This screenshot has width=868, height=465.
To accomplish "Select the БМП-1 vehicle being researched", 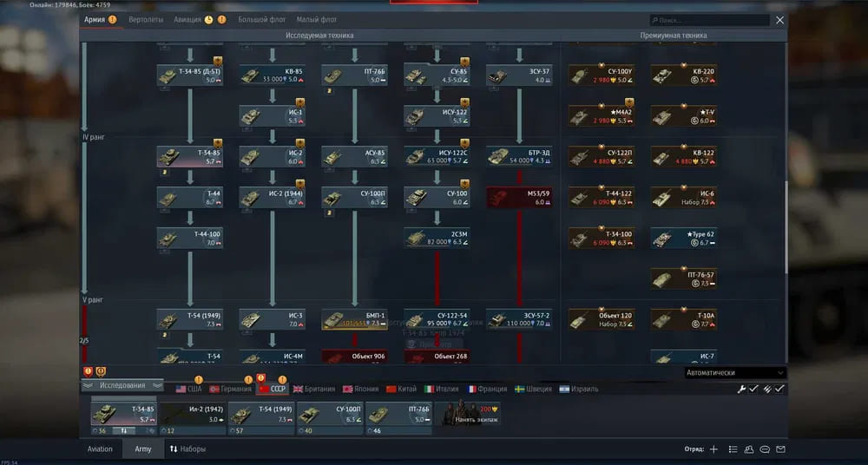I will tap(354, 319).
